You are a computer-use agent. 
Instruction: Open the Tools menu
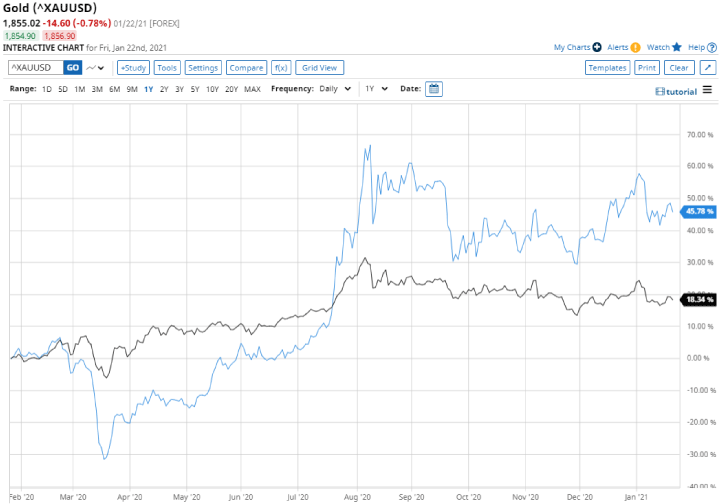pos(167,68)
